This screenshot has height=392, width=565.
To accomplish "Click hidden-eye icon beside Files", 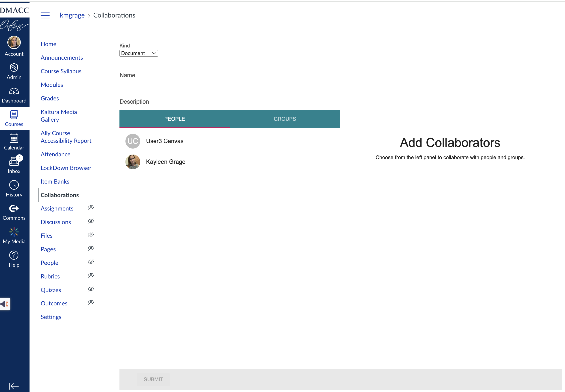I will [x=91, y=234].
